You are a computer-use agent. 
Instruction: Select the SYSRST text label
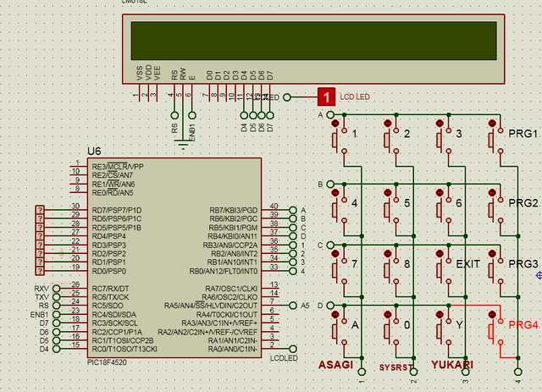pos(395,367)
